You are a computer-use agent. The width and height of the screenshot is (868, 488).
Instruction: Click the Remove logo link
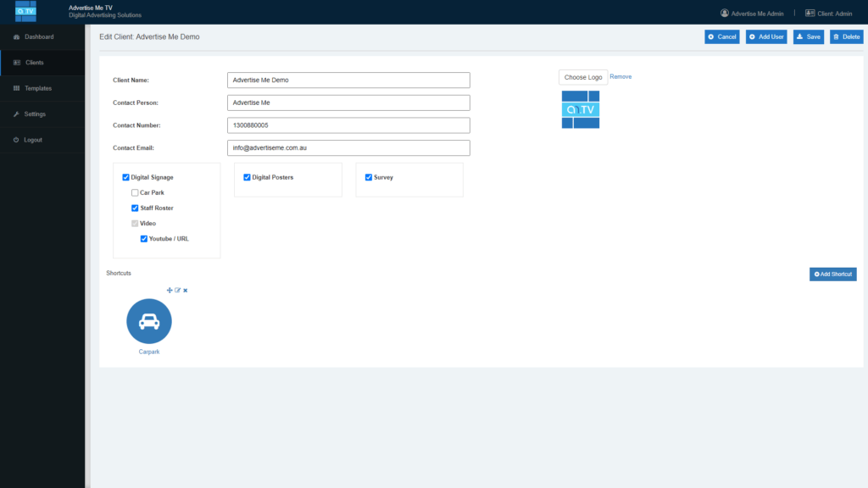620,77
